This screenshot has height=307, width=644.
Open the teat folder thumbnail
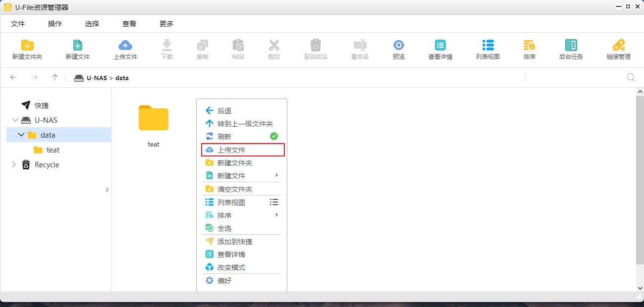click(x=154, y=118)
